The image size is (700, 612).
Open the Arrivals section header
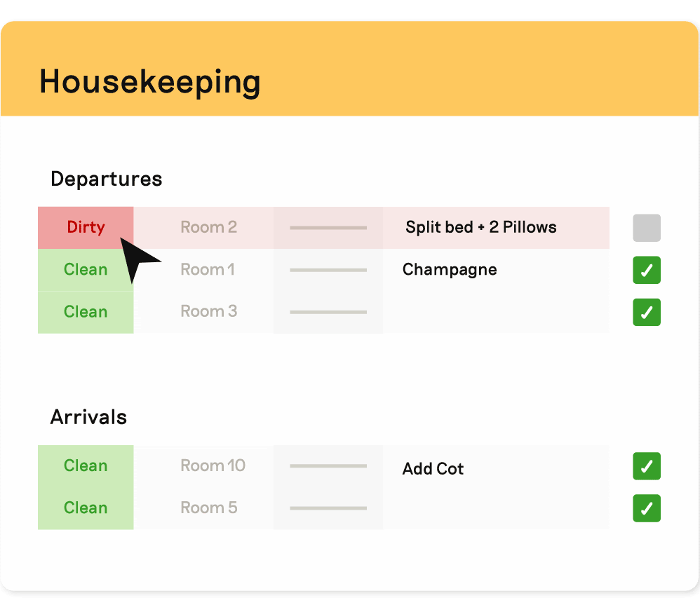point(88,416)
